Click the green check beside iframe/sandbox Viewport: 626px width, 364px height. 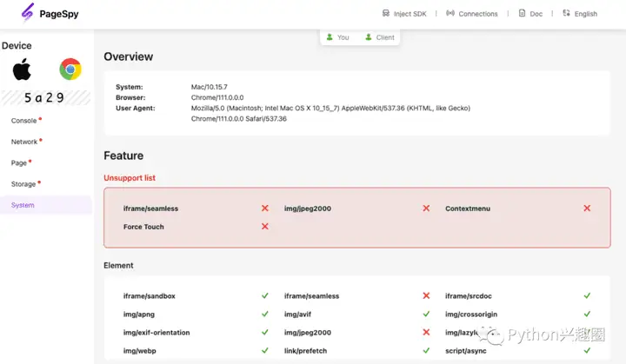(x=264, y=295)
